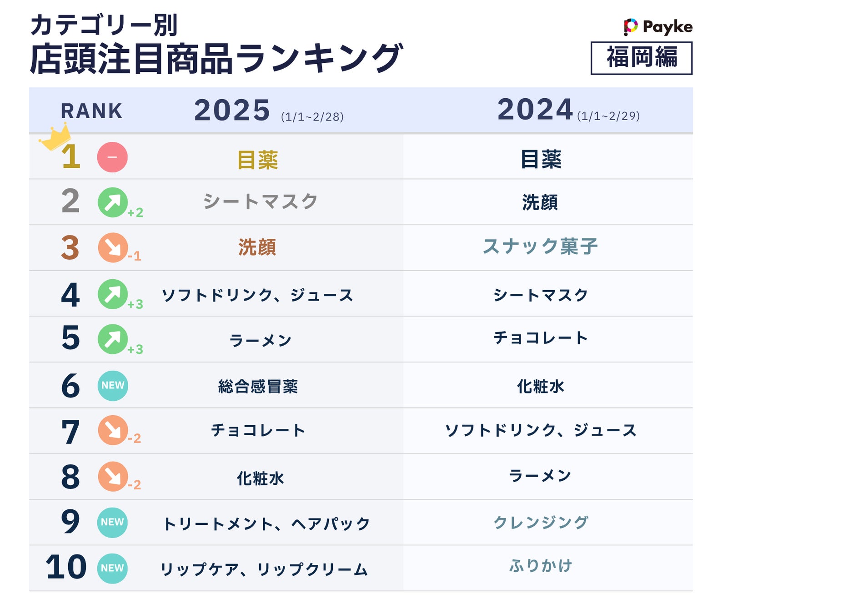Click the orange down arrow at rank 3

point(112,248)
